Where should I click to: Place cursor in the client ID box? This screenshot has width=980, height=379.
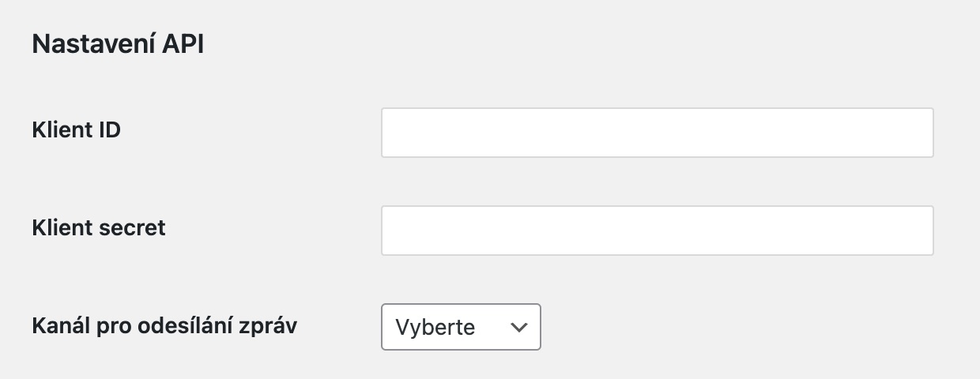point(657,133)
